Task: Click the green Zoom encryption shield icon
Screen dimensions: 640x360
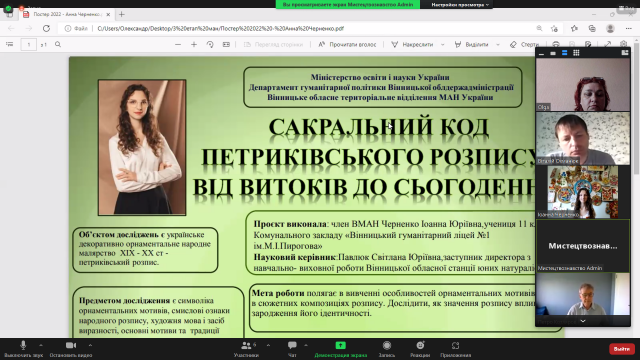Action: pyautogui.click(x=9, y=8)
